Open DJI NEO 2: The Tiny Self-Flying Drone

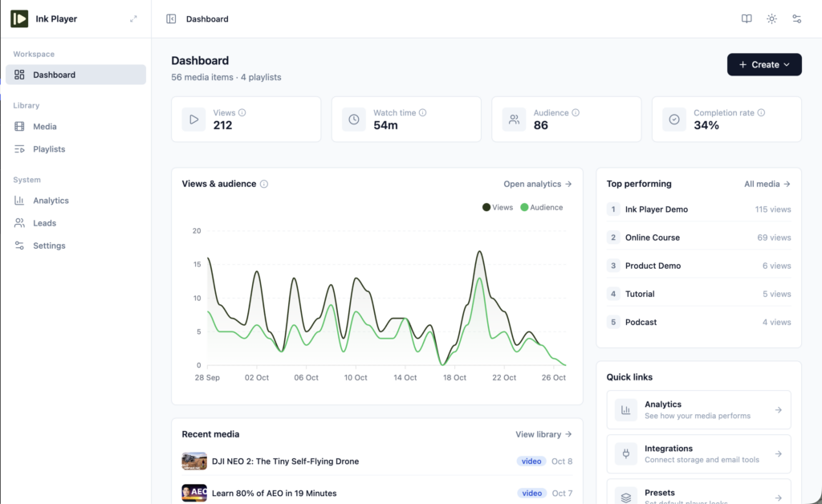click(285, 461)
